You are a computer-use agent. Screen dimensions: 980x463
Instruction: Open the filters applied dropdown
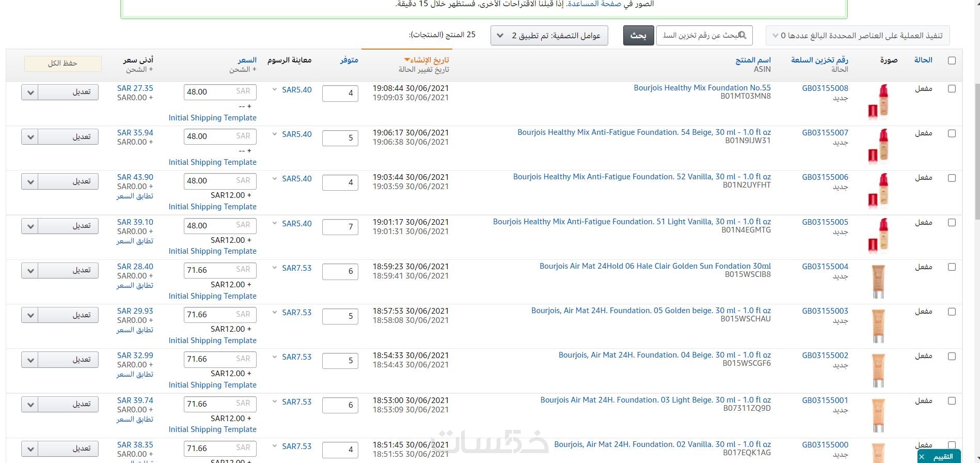pos(549,36)
